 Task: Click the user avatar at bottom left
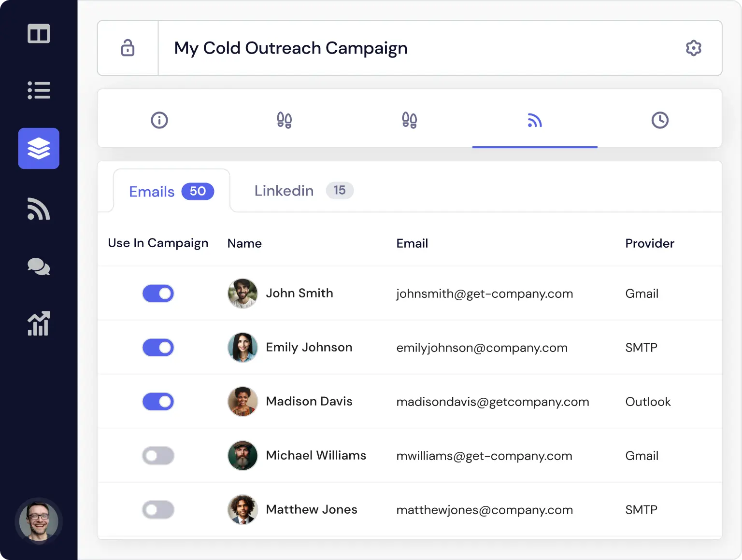(x=39, y=521)
